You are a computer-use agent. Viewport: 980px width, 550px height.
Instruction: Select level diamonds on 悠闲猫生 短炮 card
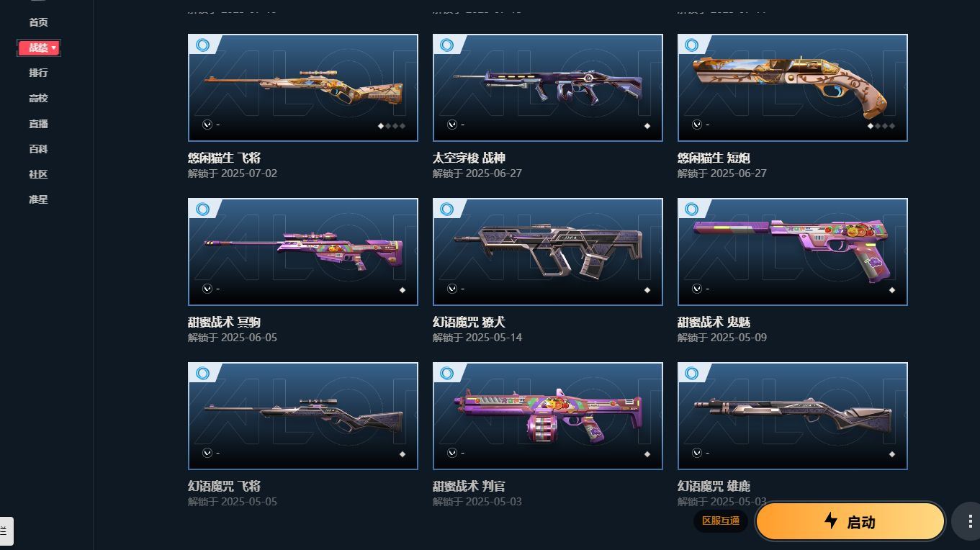click(x=881, y=125)
